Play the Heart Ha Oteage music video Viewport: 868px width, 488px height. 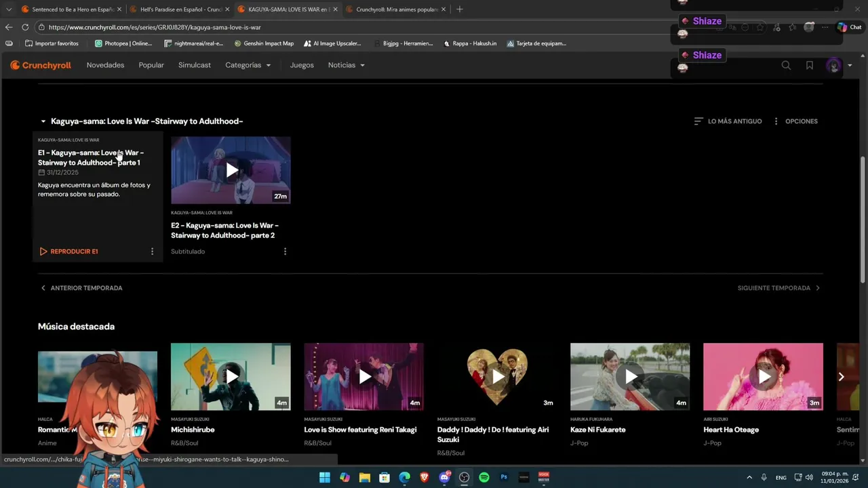tap(763, 376)
